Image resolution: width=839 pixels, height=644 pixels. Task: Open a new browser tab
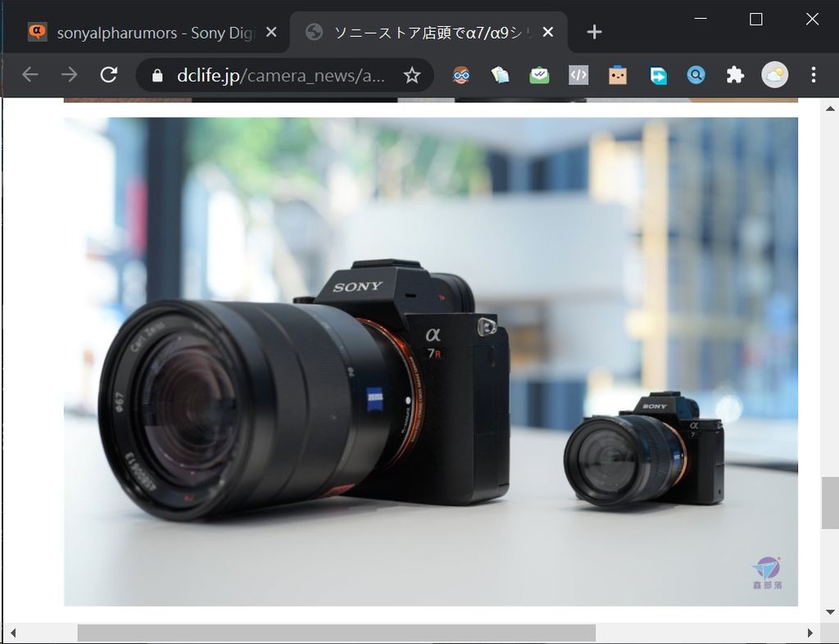click(x=594, y=32)
